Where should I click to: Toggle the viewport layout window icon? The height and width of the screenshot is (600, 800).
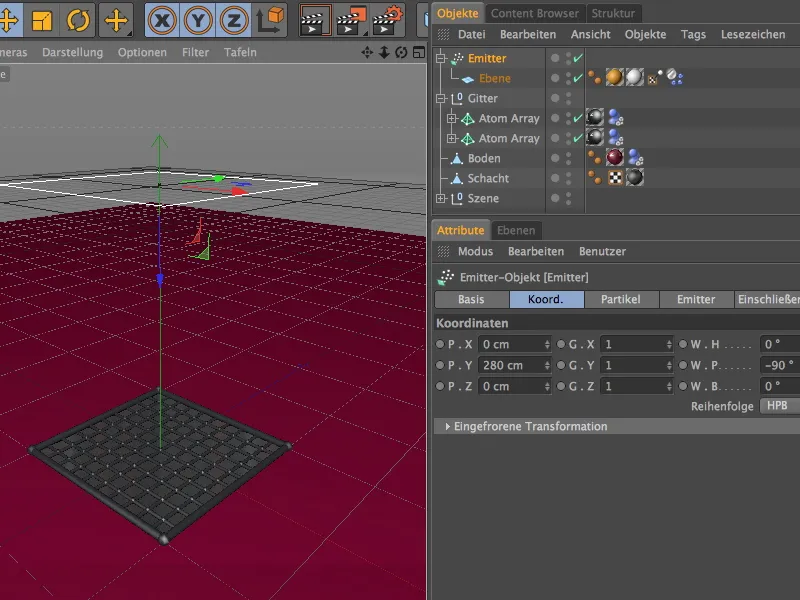coord(419,52)
